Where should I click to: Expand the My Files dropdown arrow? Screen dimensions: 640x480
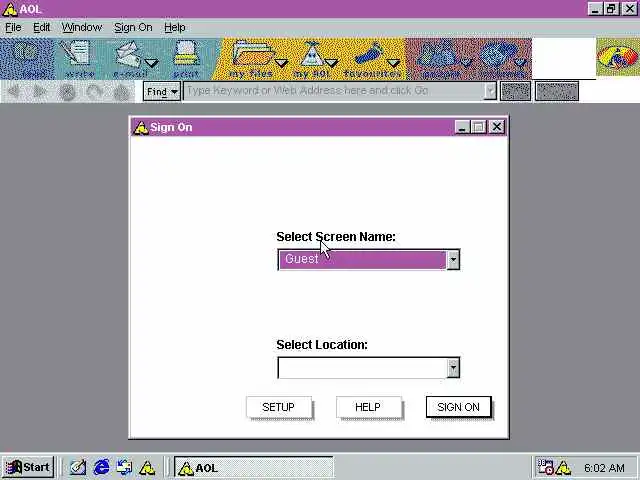click(x=281, y=63)
